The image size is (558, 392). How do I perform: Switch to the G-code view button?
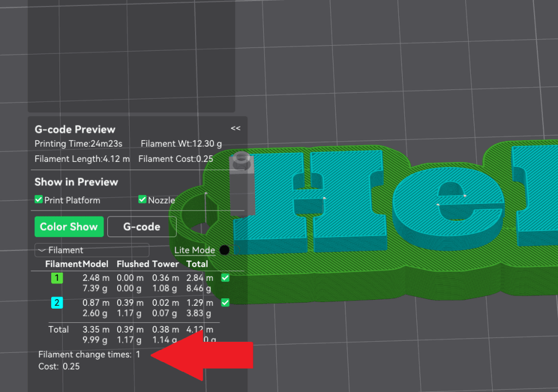coord(142,227)
